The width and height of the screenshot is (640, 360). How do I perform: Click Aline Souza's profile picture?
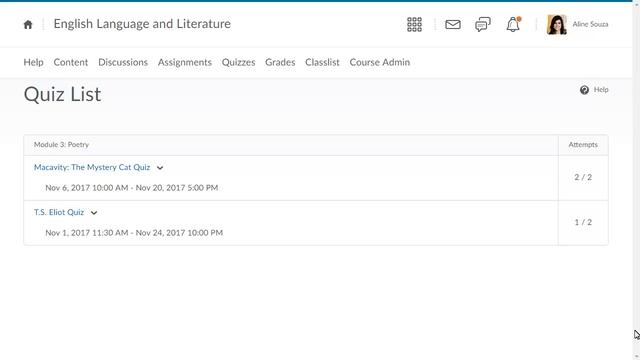(x=557, y=24)
